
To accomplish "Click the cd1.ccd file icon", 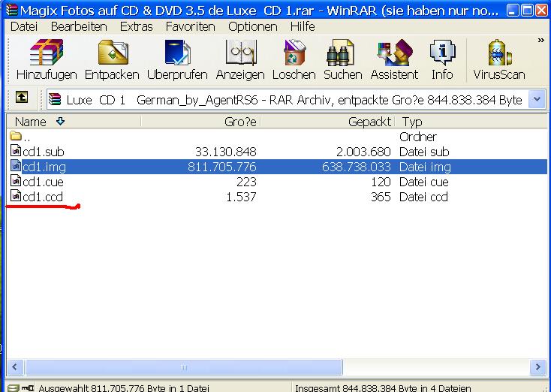I will [16, 195].
